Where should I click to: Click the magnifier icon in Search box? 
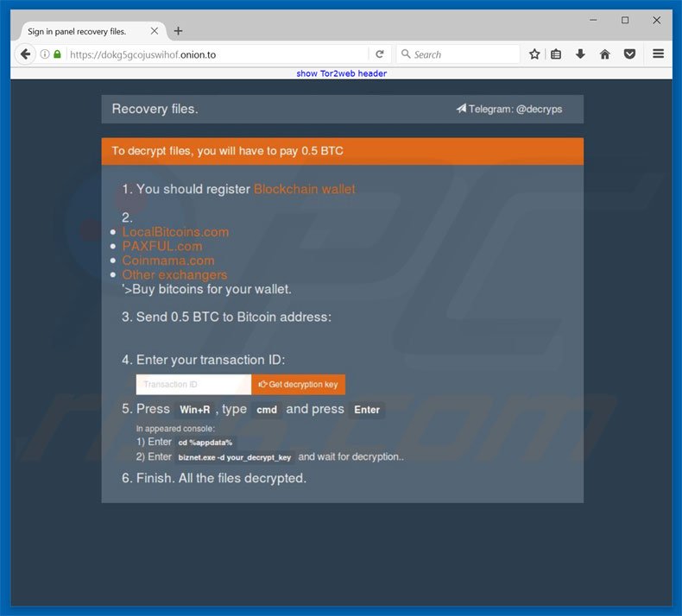coord(406,53)
